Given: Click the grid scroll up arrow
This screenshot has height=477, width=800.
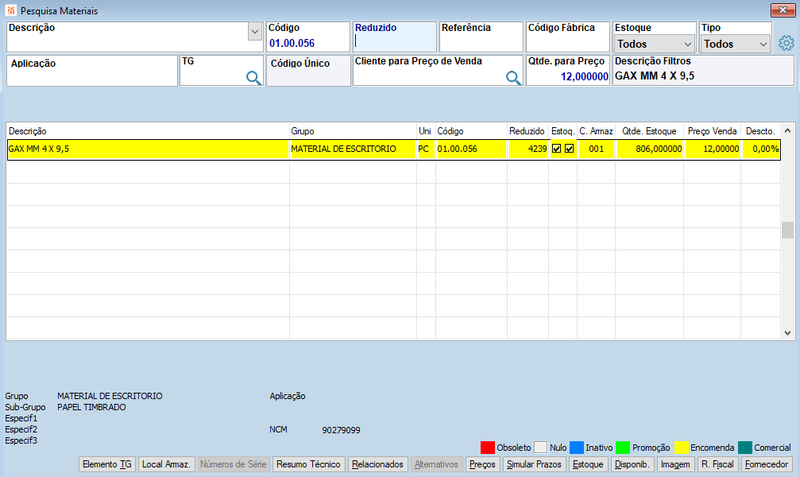Looking at the screenshot, I should [x=787, y=131].
